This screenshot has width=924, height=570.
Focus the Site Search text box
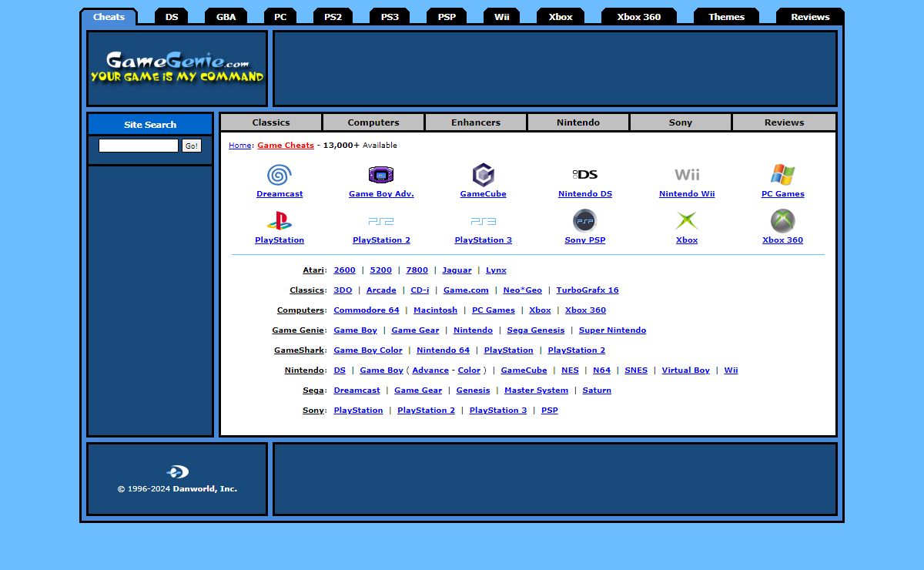[139, 146]
